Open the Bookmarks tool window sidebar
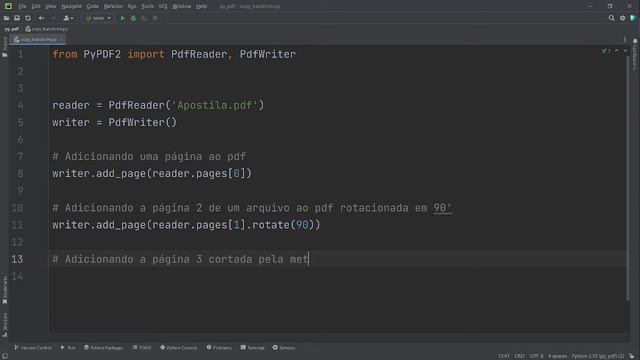This screenshot has width=640, height=360. point(4,290)
